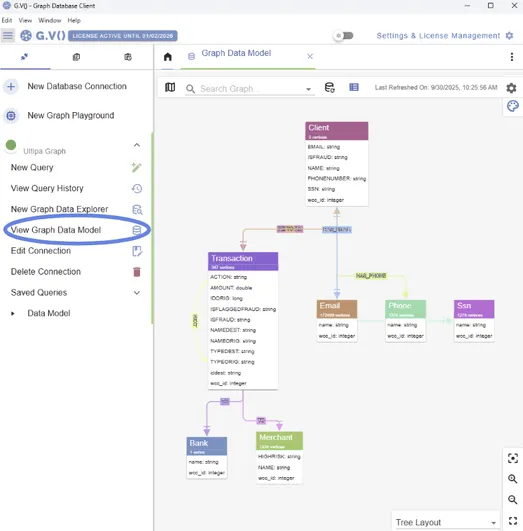The image size is (523, 531).
Task: Click the G.V() logo icon
Action: (26, 36)
